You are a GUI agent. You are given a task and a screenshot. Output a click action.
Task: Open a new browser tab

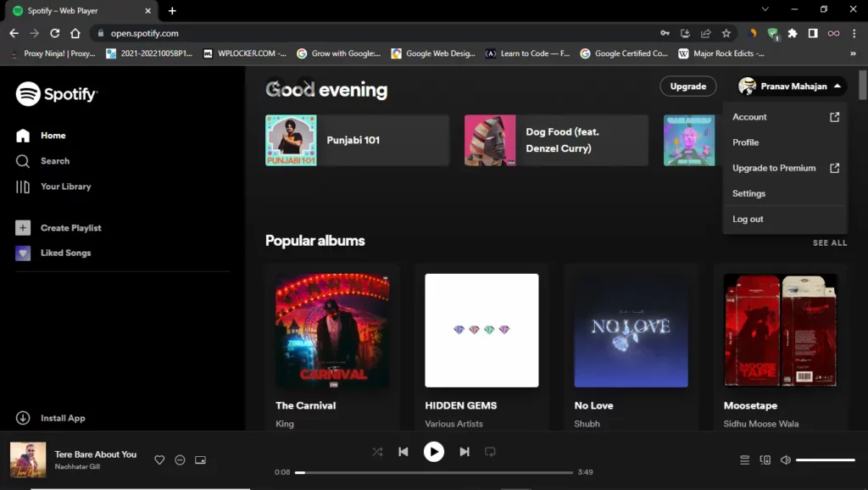click(172, 10)
